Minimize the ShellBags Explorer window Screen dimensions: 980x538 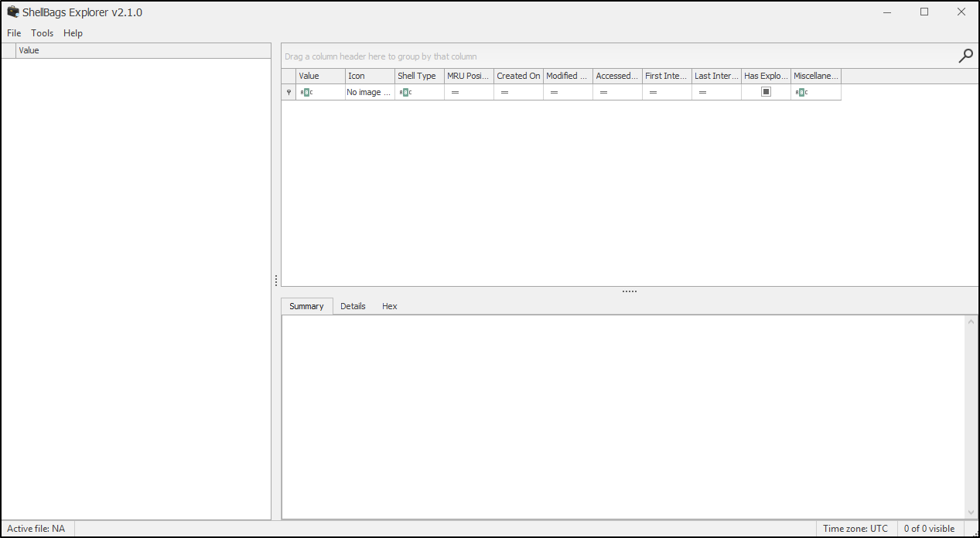(888, 12)
